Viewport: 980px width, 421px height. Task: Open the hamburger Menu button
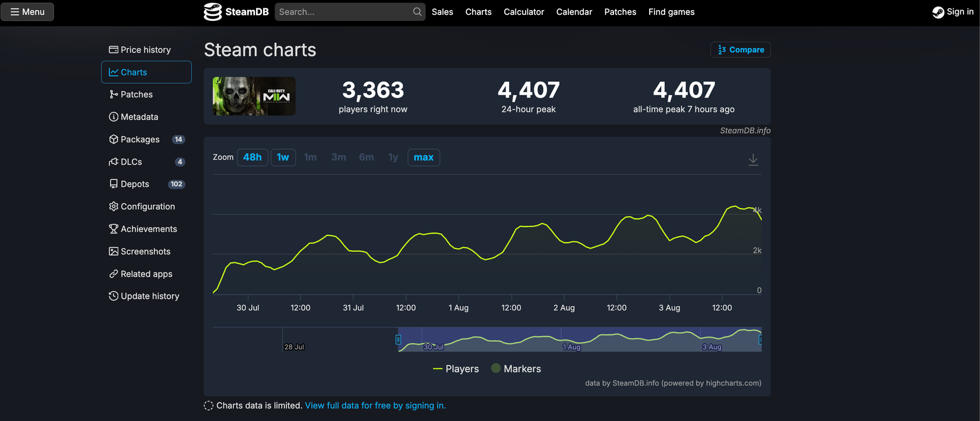[x=27, y=12]
